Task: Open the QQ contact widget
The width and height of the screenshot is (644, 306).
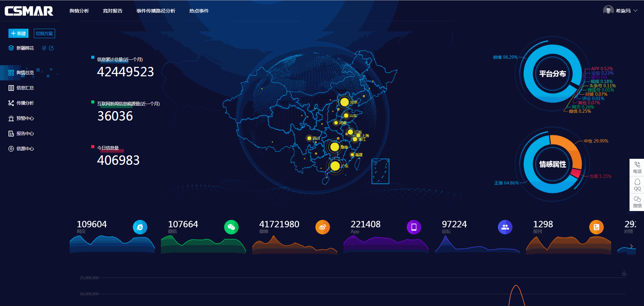Action: [x=637, y=185]
